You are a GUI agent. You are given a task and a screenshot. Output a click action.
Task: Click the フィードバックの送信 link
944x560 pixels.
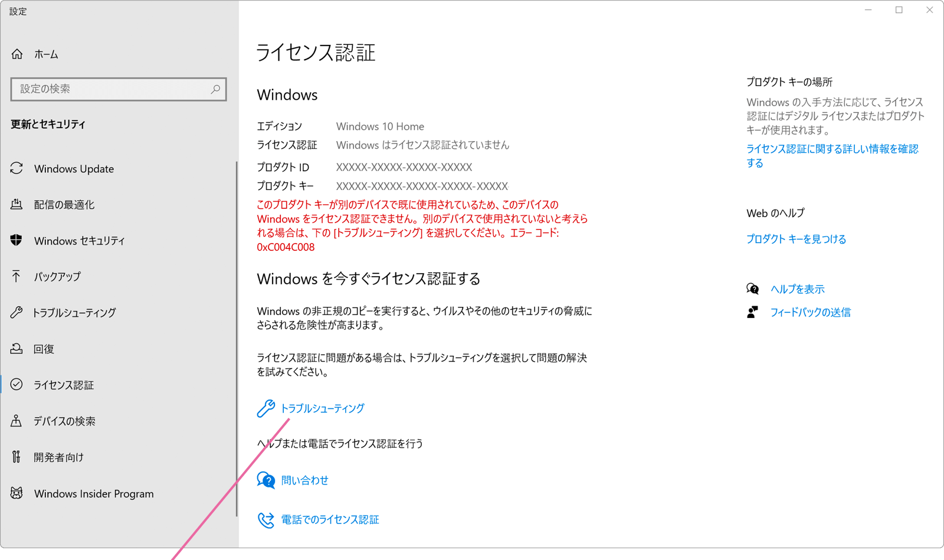click(810, 312)
